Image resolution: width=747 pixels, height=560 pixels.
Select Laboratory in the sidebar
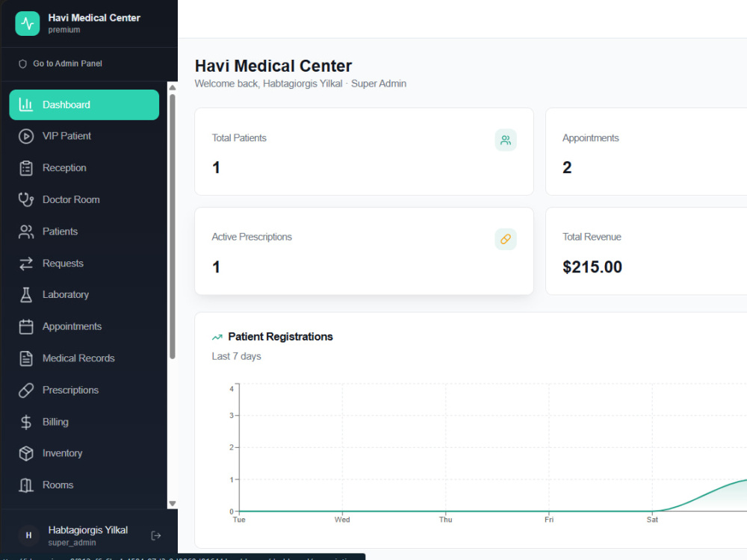(x=84, y=295)
